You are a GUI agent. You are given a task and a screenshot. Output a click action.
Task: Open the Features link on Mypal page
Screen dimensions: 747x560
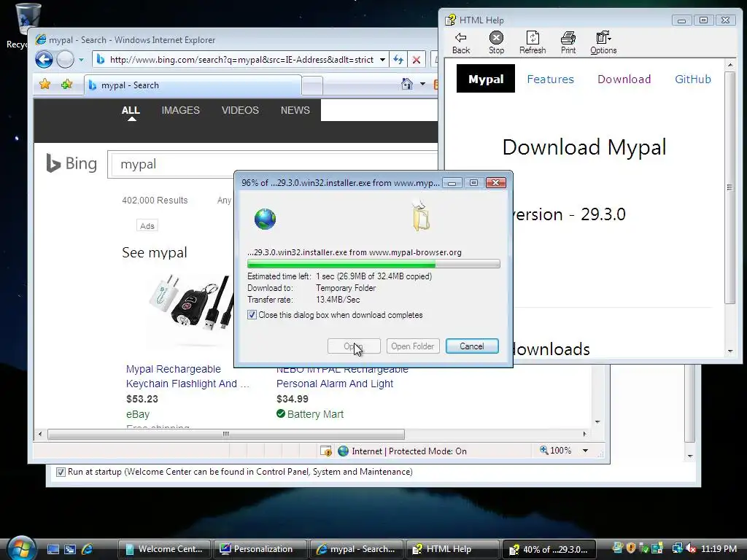click(x=550, y=79)
